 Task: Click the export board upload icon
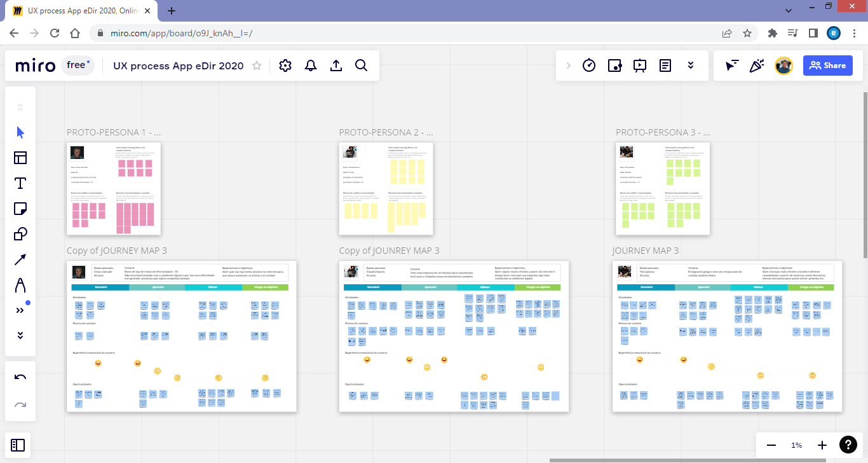point(336,66)
